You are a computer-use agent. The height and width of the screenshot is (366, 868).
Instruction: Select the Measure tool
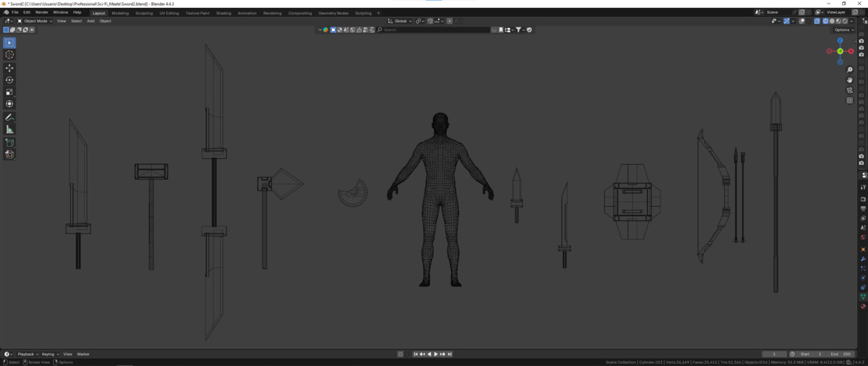9,129
